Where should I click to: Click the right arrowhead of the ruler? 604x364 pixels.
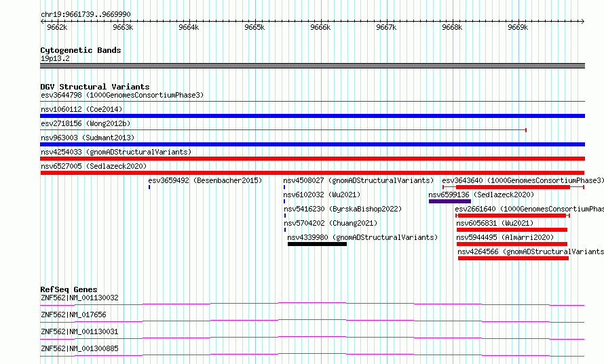click(x=583, y=21)
